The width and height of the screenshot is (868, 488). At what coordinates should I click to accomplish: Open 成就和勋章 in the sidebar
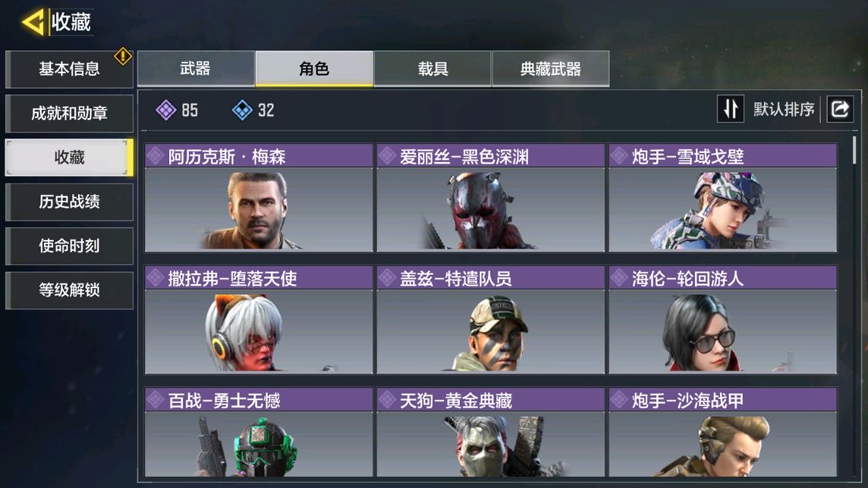(x=69, y=114)
